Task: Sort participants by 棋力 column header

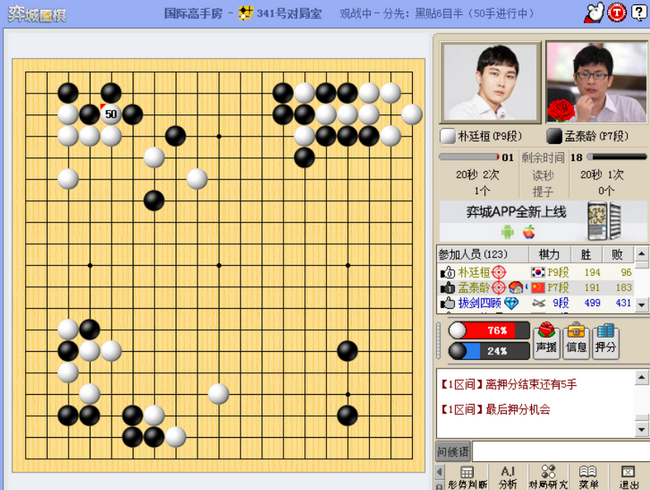Action: coord(549,254)
